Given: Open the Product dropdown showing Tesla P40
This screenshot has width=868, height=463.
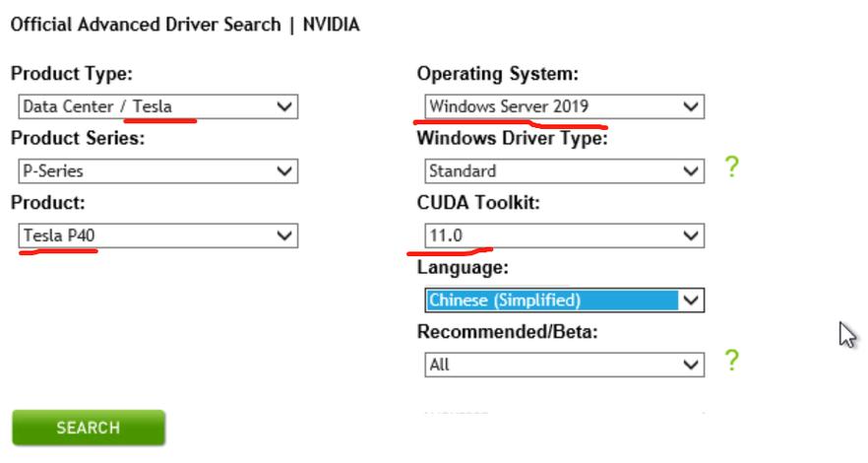Looking at the screenshot, I should 157,235.
